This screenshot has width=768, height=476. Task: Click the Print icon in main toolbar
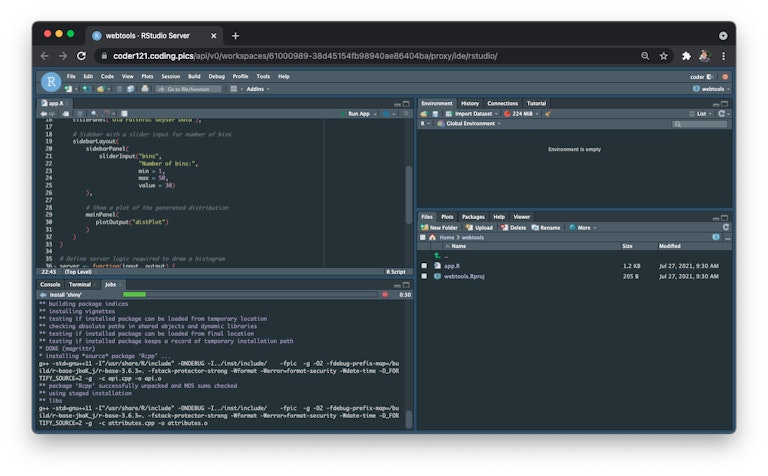(145, 89)
